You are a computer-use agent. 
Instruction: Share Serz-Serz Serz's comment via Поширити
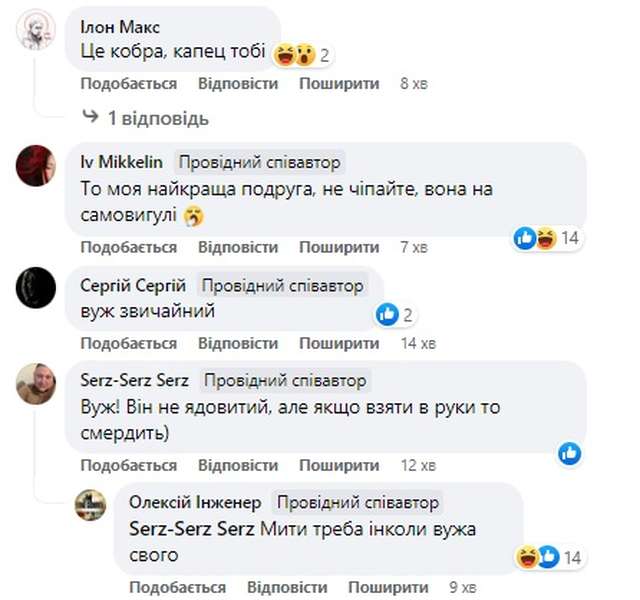tap(339, 465)
